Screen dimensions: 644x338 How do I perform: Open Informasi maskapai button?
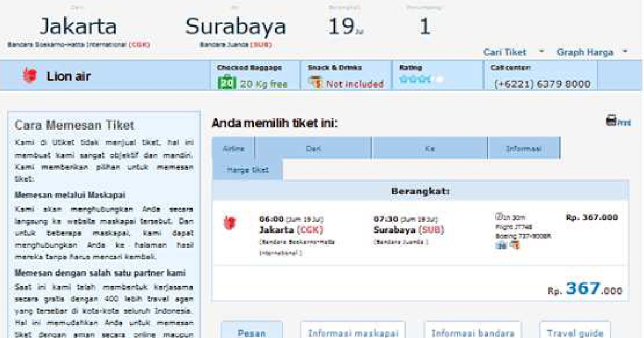pos(353,331)
